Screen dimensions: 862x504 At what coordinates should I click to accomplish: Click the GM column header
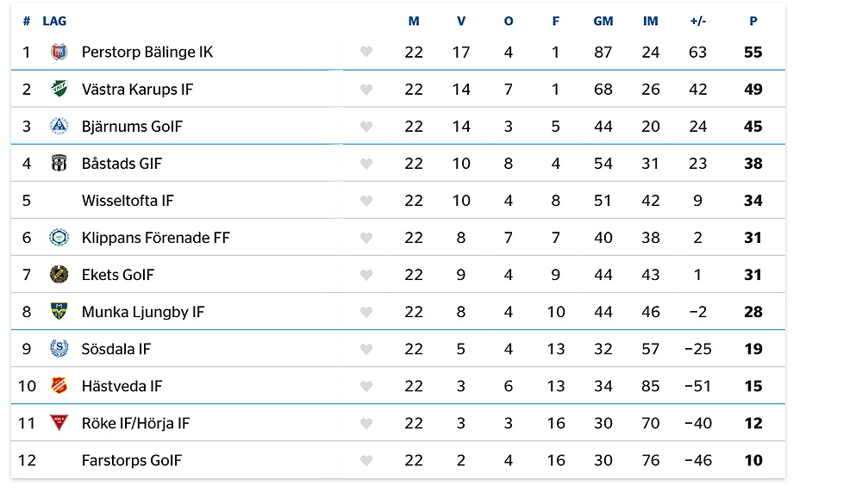[603, 21]
